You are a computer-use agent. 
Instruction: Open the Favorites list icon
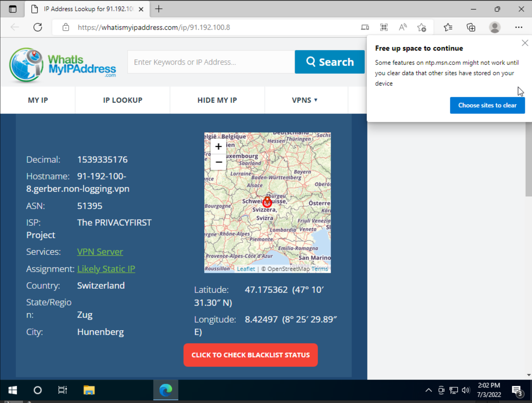pyautogui.click(x=448, y=27)
